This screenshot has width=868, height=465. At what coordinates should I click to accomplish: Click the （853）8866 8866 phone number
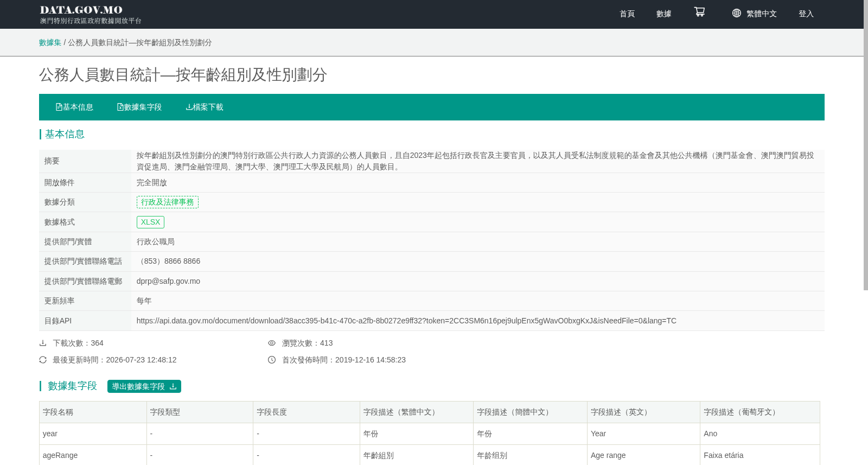point(168,261)
